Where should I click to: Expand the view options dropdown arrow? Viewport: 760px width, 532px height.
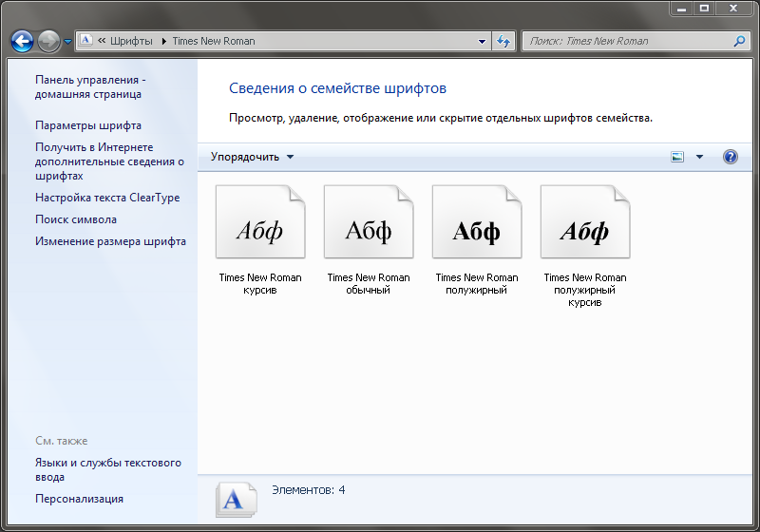[700, 157]
